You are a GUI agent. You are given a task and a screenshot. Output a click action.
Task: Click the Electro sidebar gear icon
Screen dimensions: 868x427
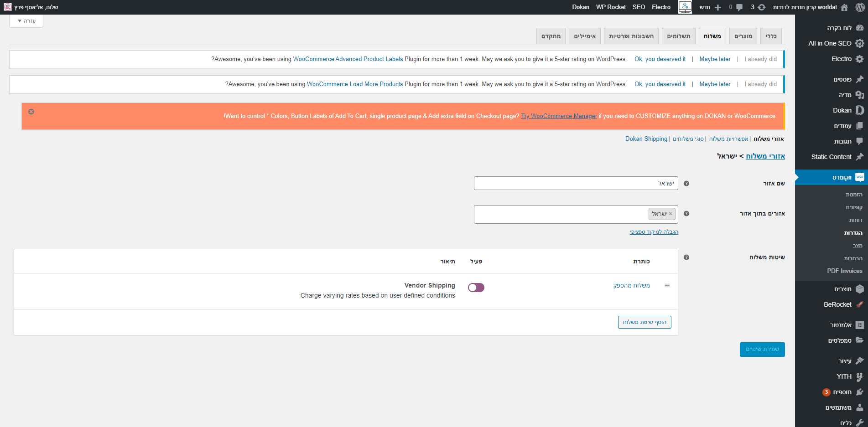pyautogui.click(x=860, y=59)
